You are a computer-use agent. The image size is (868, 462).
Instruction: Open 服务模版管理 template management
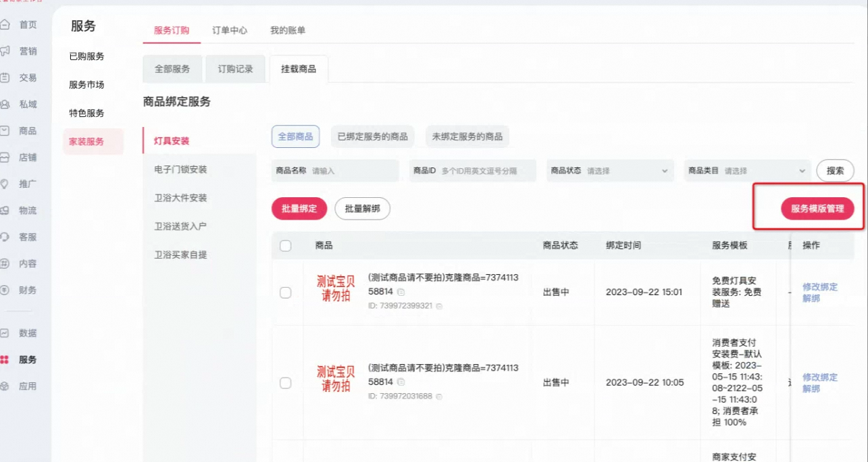[817, 209]
